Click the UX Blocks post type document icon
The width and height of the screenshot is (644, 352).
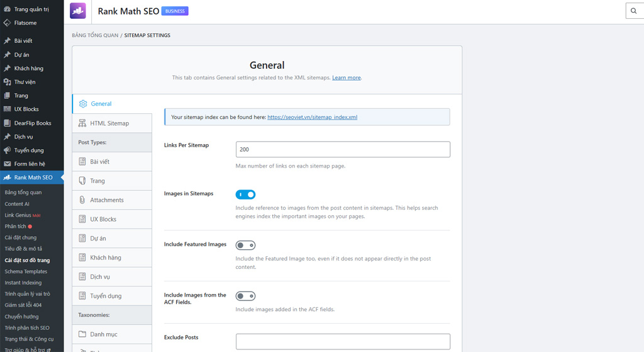[x=82, y=219]
